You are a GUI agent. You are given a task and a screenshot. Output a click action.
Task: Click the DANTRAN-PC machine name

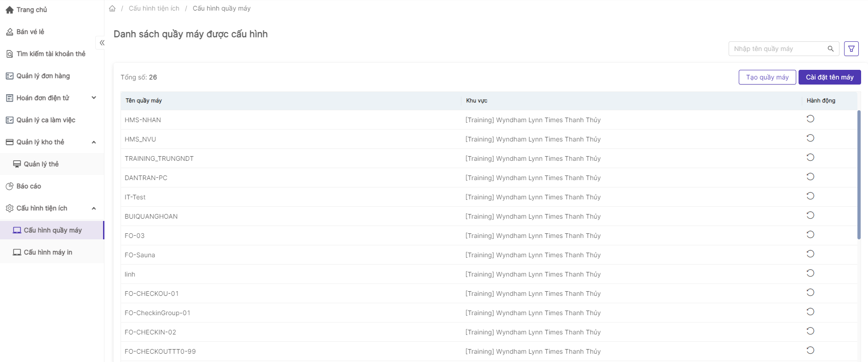coord(146,178)
